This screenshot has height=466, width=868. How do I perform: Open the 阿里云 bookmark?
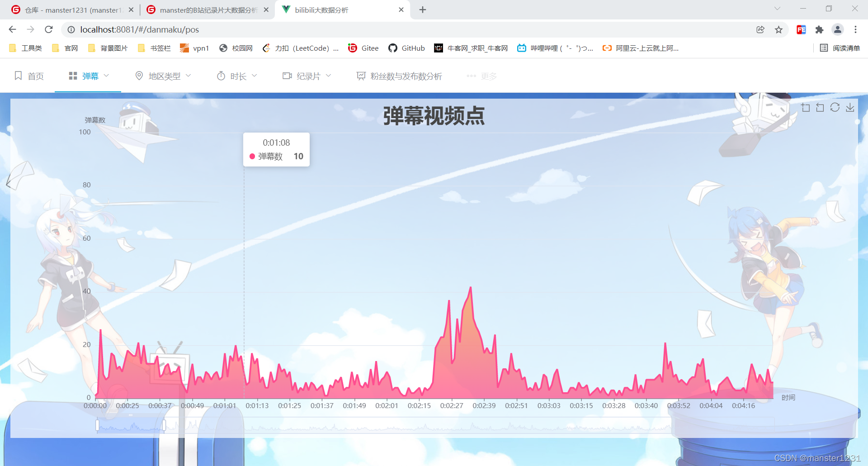(641, 48)
